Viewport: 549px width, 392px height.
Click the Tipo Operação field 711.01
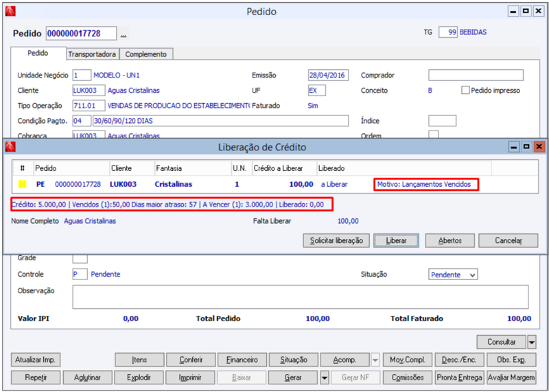click(x=89, y=106)
